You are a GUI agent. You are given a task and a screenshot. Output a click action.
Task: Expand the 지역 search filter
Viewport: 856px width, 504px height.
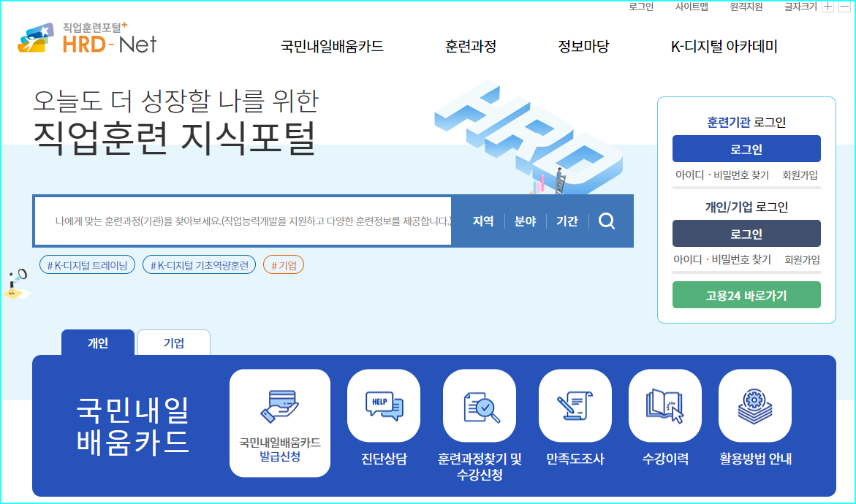click(x=483, y=221)
